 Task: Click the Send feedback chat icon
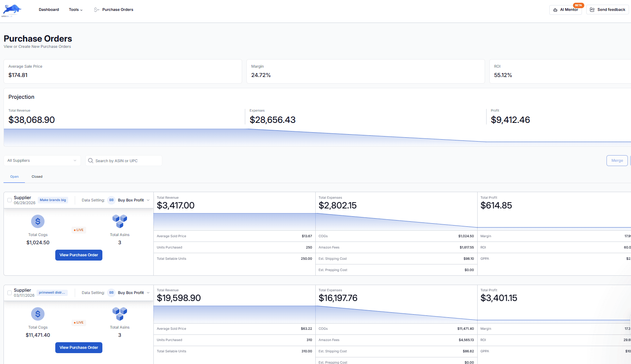[592, 10]
